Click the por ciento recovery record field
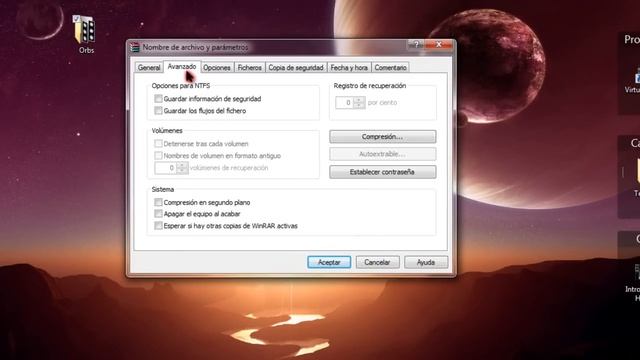The width and height of the screenshot is (640, 360). click(344, 103)
